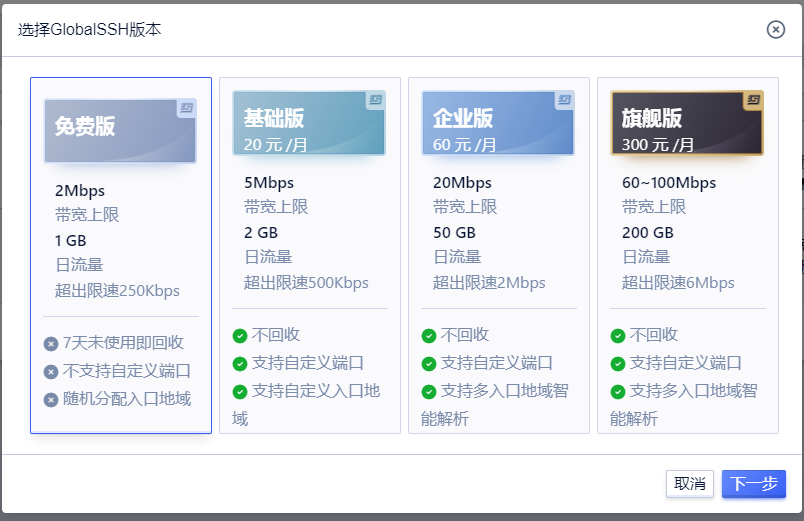Click the badge icon on 企业版 card
The image size is (804, 521).
[564, 100]
